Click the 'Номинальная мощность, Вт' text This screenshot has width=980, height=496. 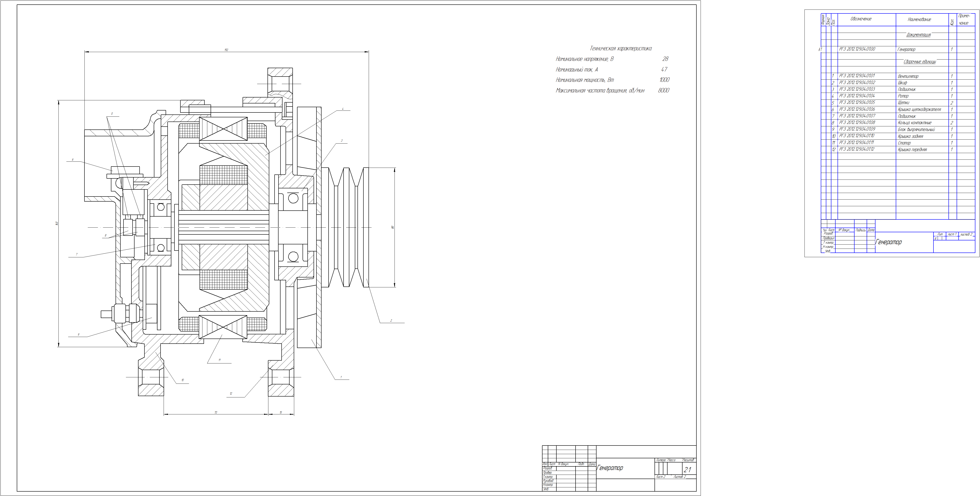pos(585,80)
